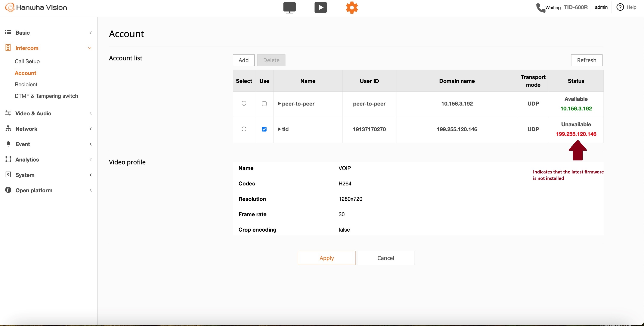Click the VOIP video profile name value
Screen dimensions: 644x326
(x=344, y=168)
